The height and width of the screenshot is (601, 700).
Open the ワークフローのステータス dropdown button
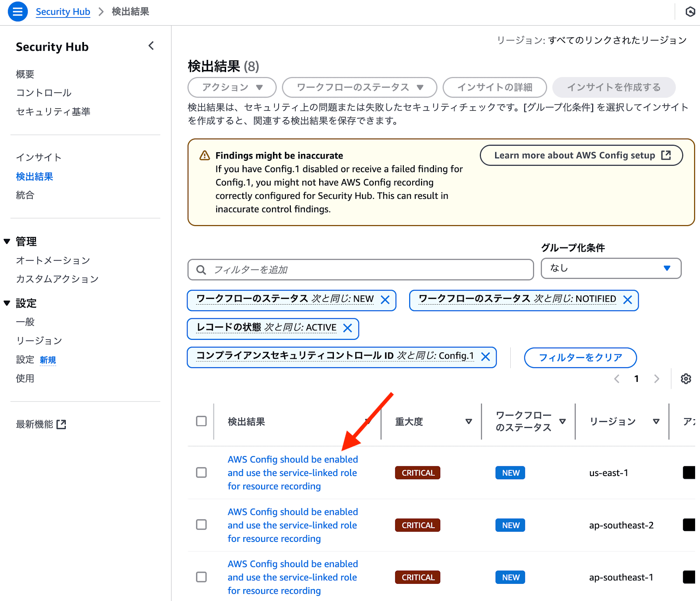click(359, 87)
